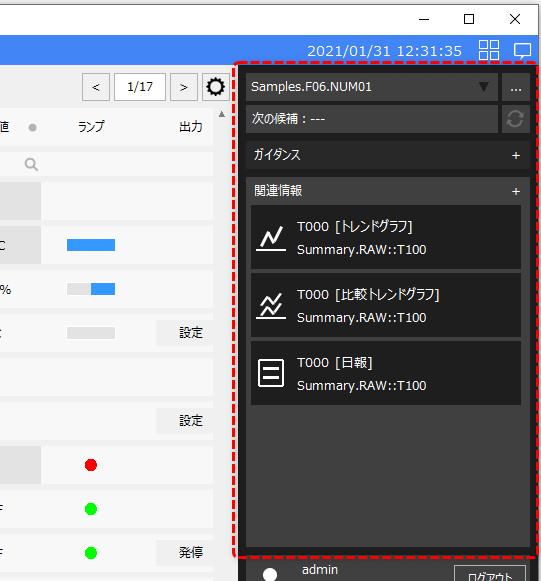Open the T000 比較トレンドグラフ comparison chart icon
Image resolution: width=541 pixels, height=581 pixels.
pos(271,306)
